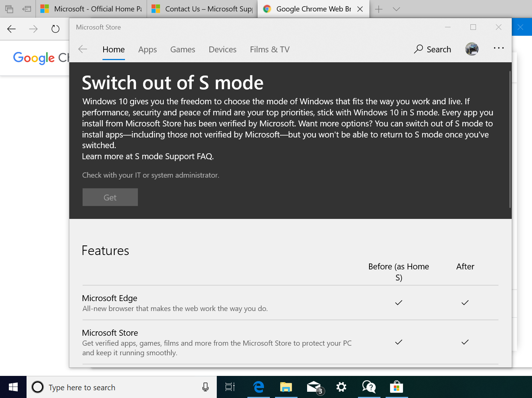Click the 'Microsoft Edge' feature row title
Viewport: 532px width, 398px height.
109,298
